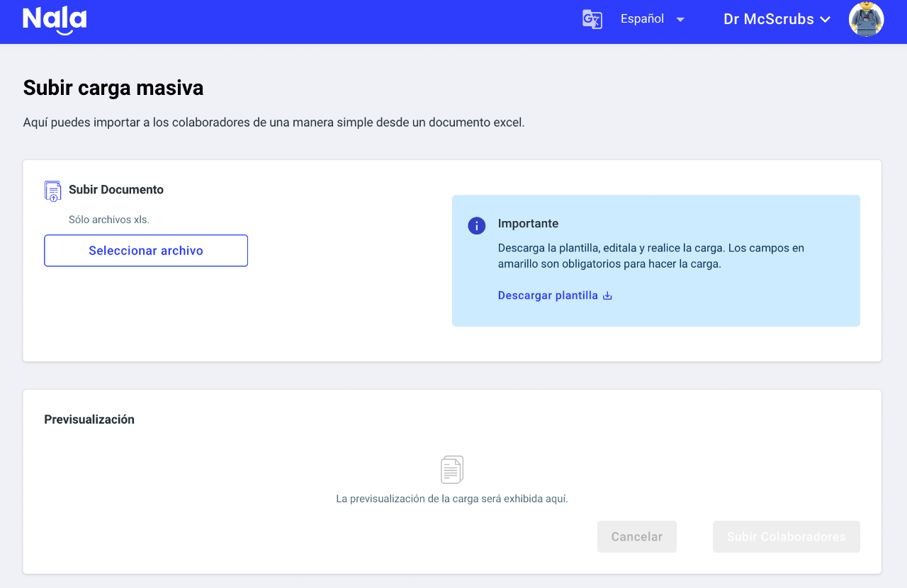Open the Dr McScrubs user menu
Screen dimensions: 907x588
point(768,19)
